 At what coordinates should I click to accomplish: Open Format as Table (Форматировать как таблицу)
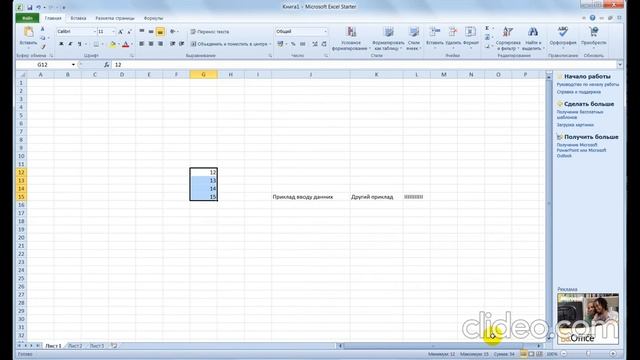[388, 39]
